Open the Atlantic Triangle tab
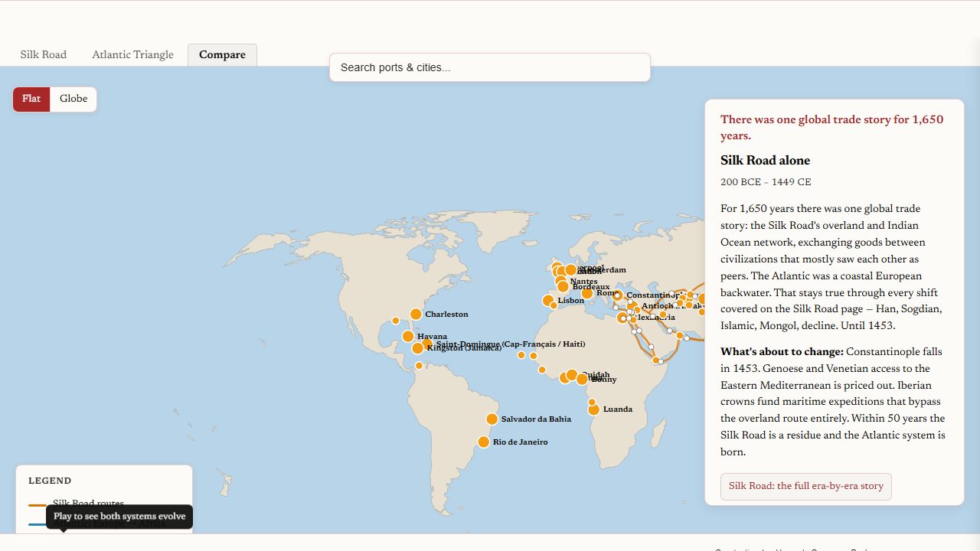This screenshot has width=980, height=551. pos(132,55)
